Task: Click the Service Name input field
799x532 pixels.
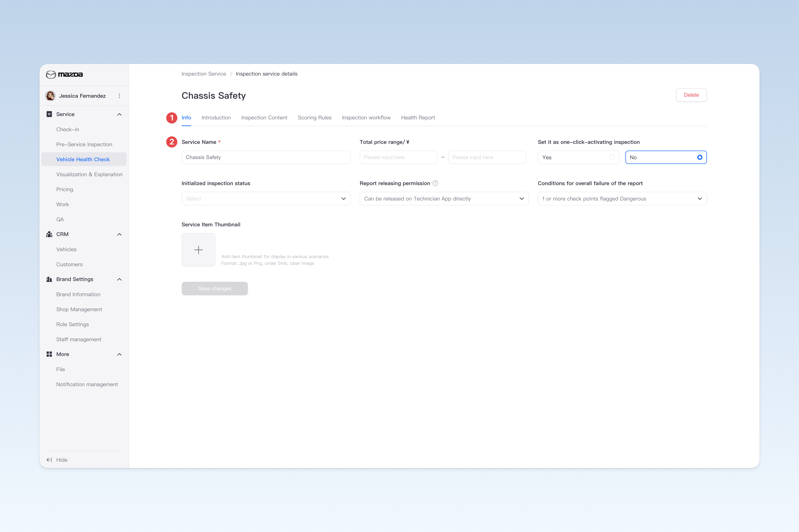Action: click(x=266, y=157)
